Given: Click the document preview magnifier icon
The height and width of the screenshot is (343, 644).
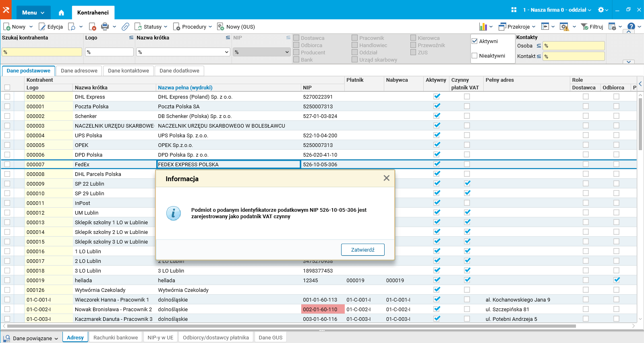Looking at the screenshot, I should point(72,27).
